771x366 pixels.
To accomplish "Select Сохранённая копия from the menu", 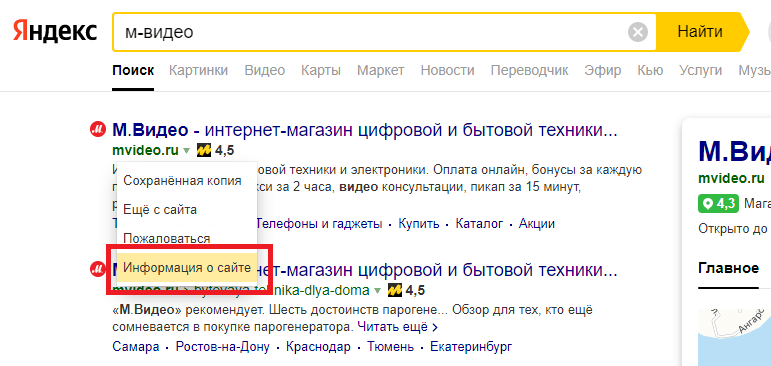I will 182,181.
